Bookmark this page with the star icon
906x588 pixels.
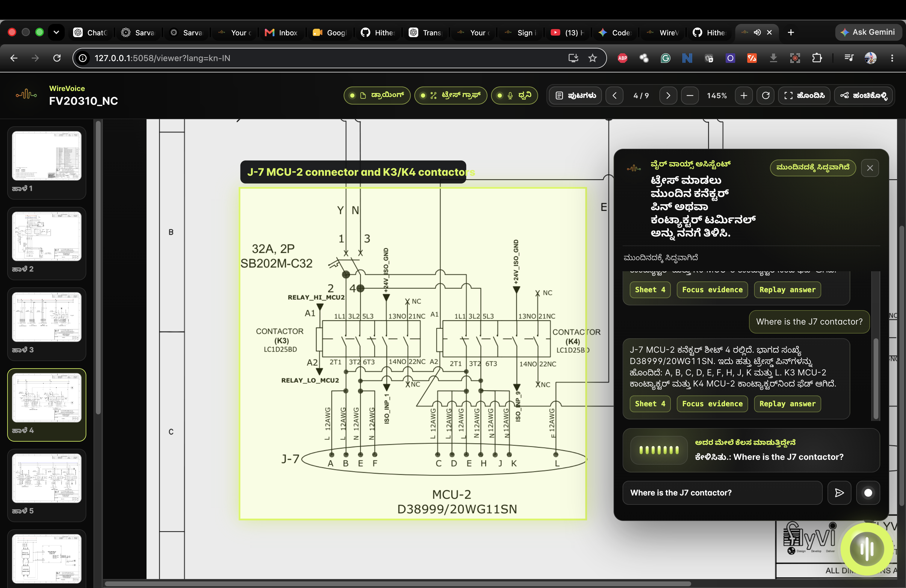(x=592, y=58)
